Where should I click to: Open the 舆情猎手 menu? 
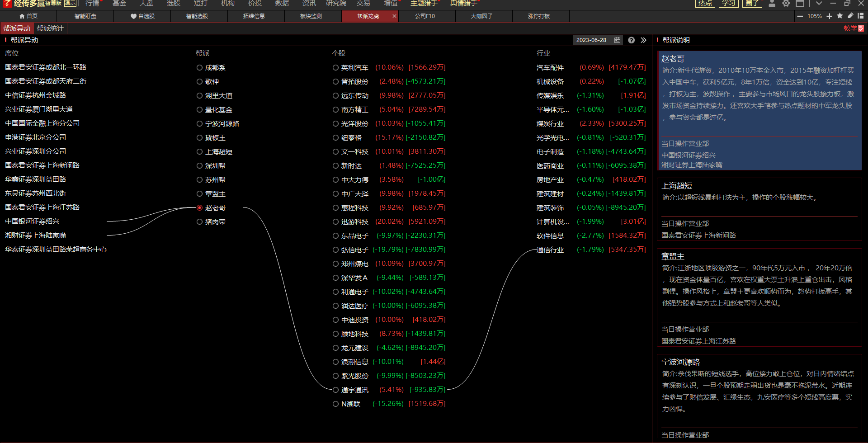[464, 3]
